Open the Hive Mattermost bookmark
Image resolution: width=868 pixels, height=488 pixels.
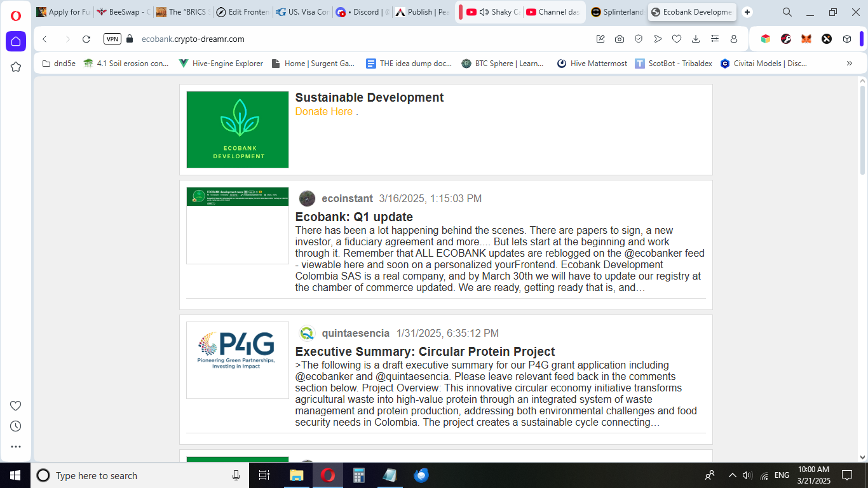point(592,64)
